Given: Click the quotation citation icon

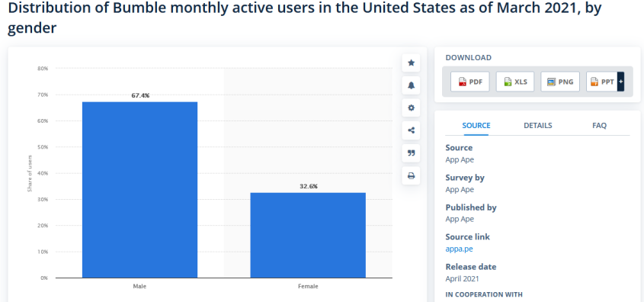Looking at the screenshot, I should pos(411,153).
